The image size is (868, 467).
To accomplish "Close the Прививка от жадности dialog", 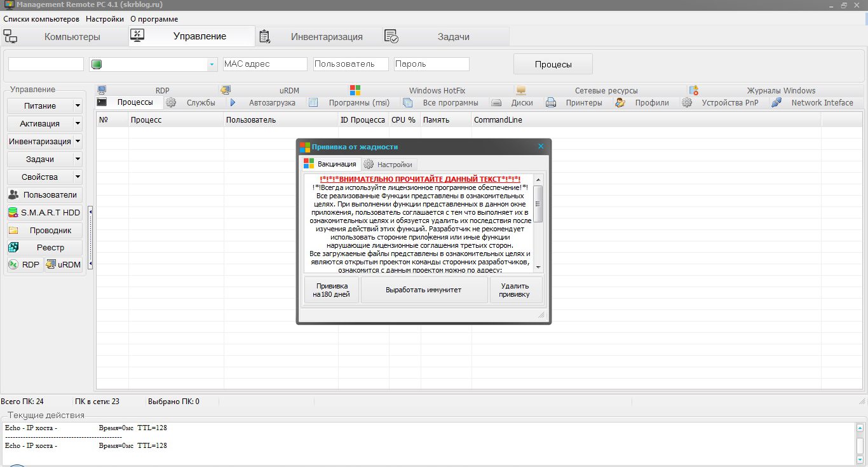I will pos(541,146).
